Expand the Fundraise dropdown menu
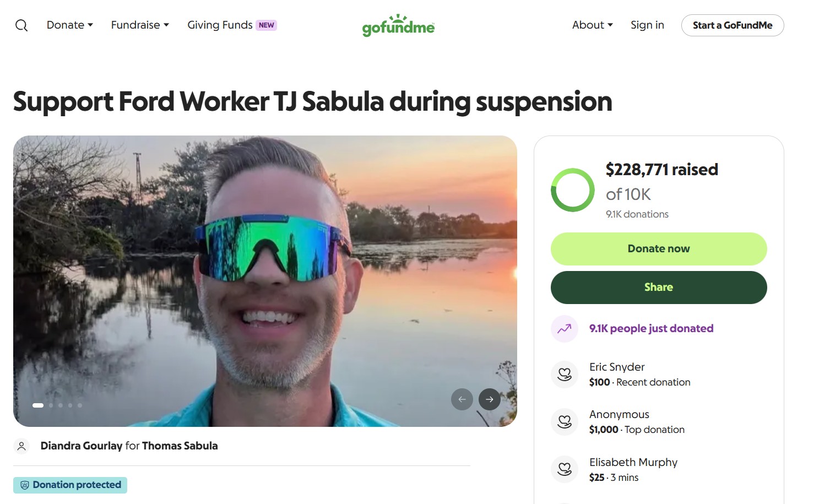Viewport: 819px width, 504px height. (140, 25)
